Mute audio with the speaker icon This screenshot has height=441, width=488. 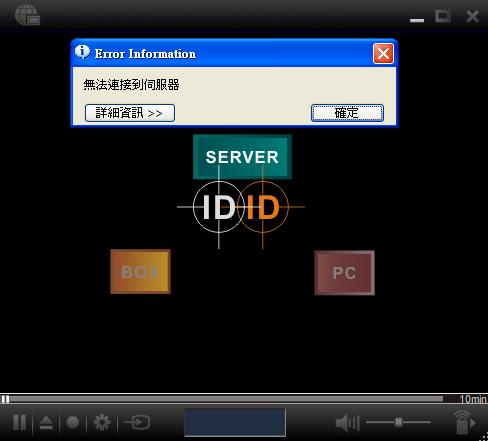(x=347, y=423)
